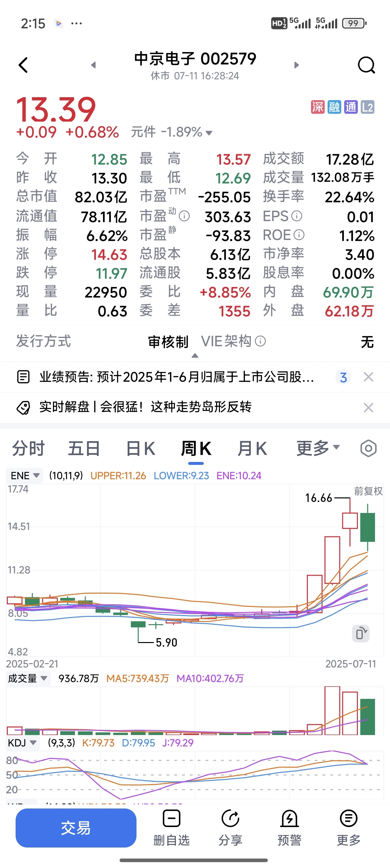Open info icon next to ROE

pyautogui.click(x=299, y=235)
